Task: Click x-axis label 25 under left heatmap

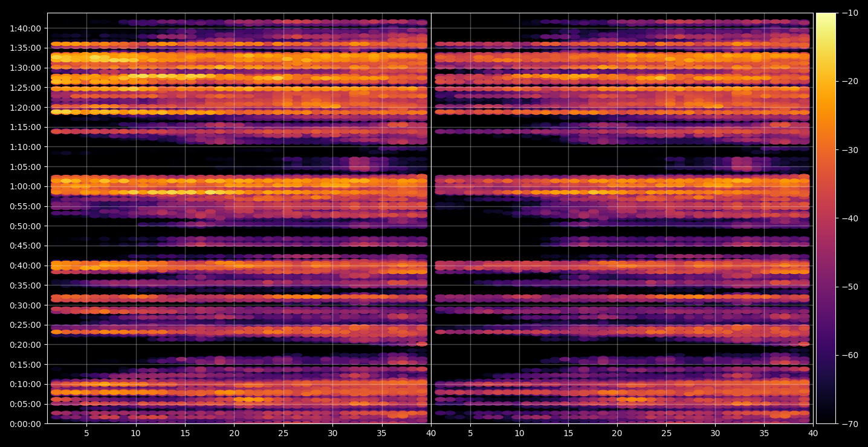Action: [x=283, y=433]
